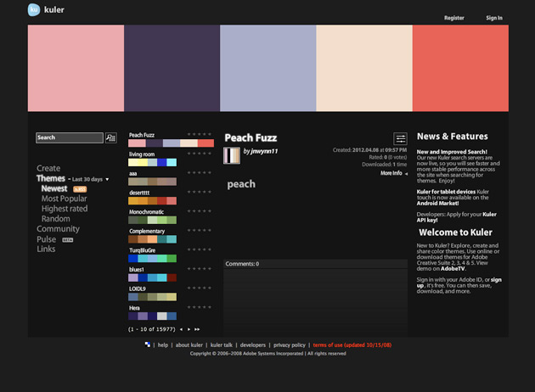The height and width of the screenshot is (392, 535).
Task: Open the Community section
Action: point(58,229)
